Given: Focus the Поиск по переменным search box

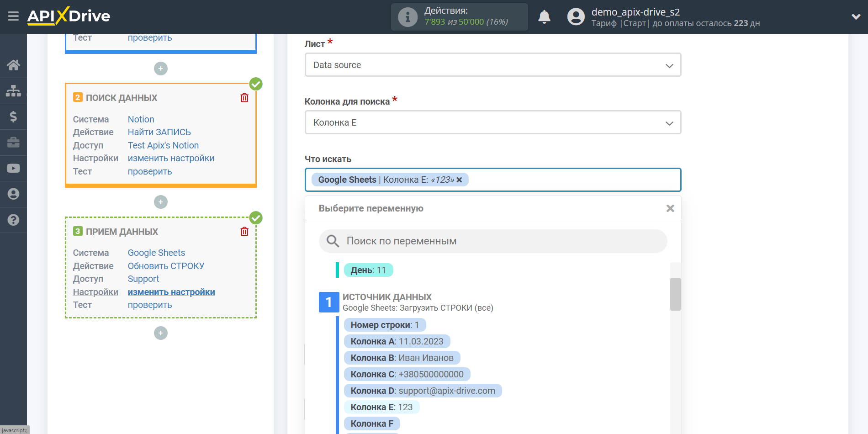Looking at the screenshot, I should pyautogui.click(x=493, y=241).
